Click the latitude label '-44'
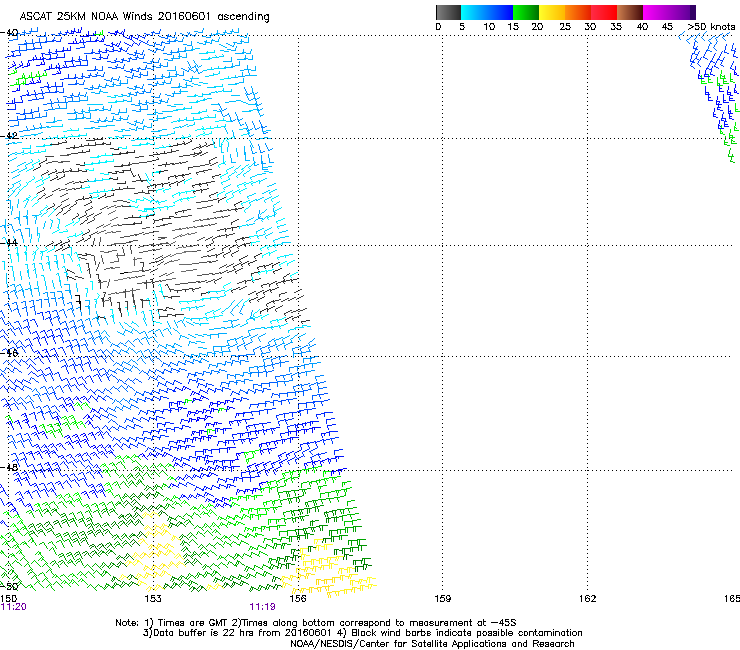This screenshot has height=650, width=740. [9, 243]
